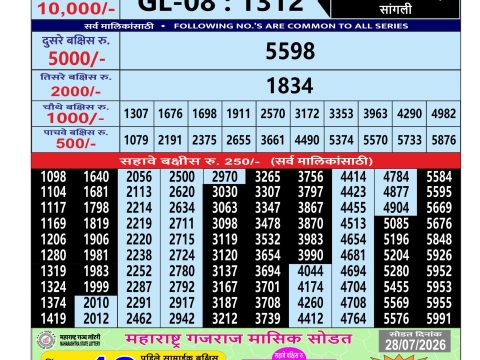Viewport: 480px width, 360px height.
Task: Select fifth prize number 2191
Action: point(170,140)
